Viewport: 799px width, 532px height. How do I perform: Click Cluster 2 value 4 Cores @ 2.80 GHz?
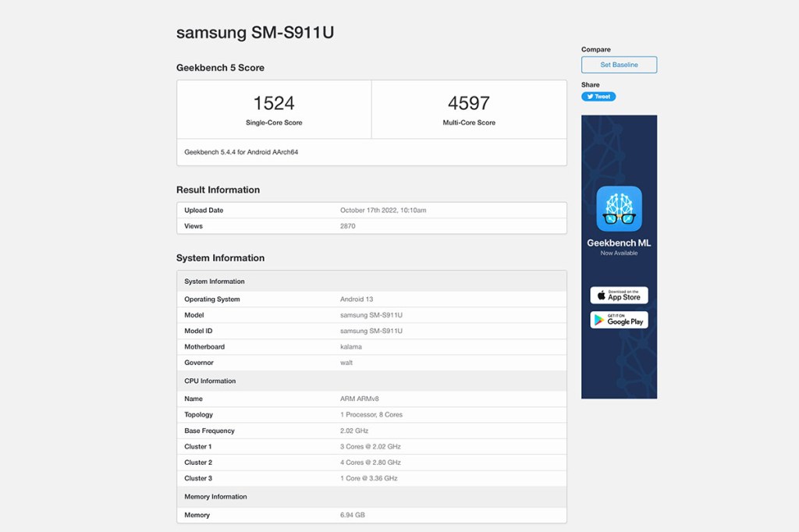pos(371,463)
